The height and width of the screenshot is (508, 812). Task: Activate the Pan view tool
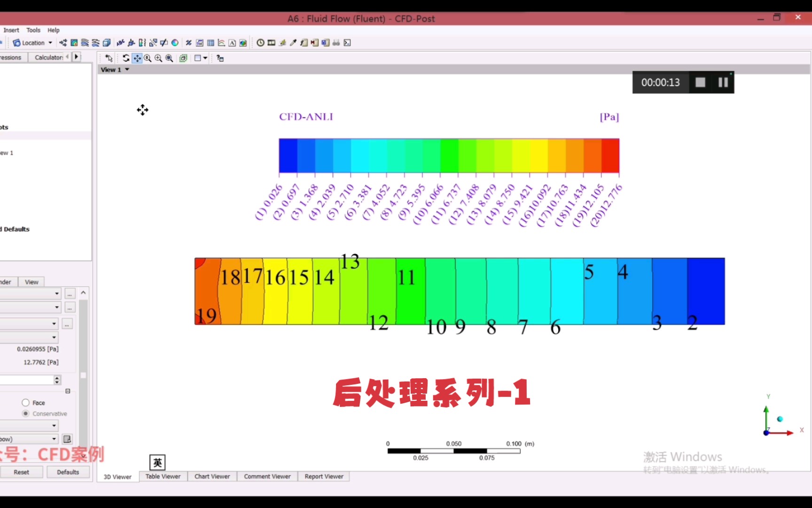click(x=137, y=58)
